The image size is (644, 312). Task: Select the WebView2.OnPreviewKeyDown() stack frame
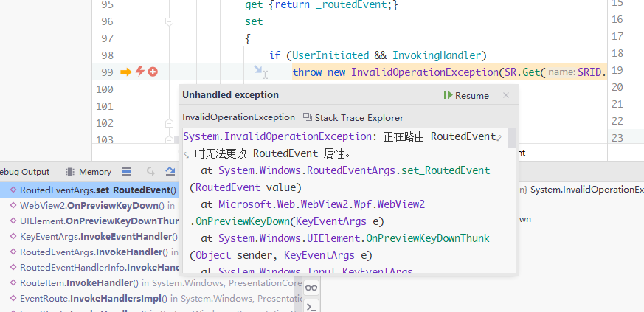click(89, 205)
